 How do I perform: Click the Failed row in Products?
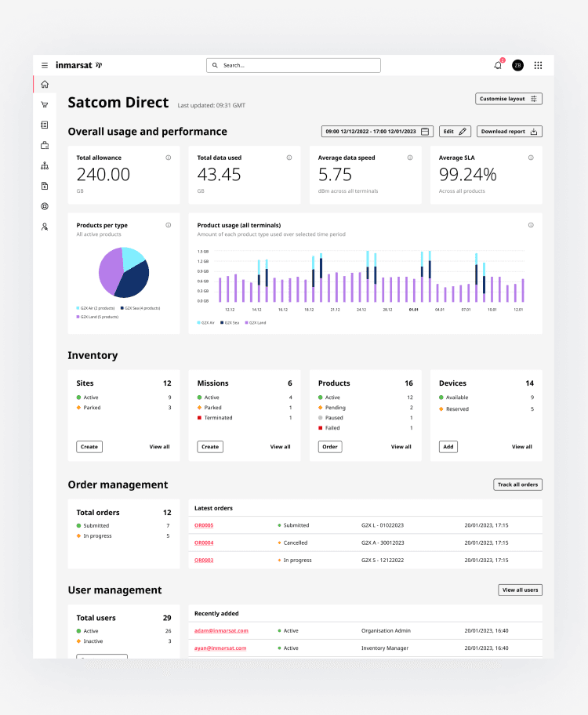coord(365,428)
